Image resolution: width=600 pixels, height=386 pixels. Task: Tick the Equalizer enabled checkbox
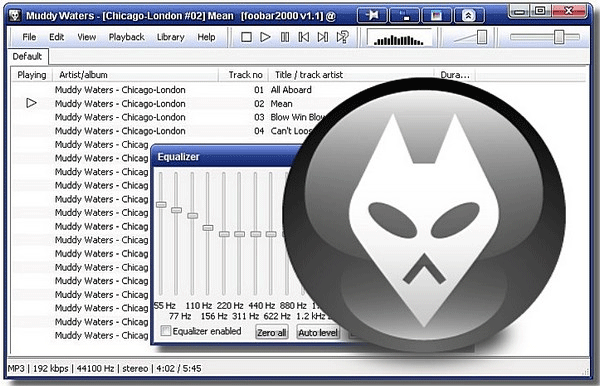166,331
